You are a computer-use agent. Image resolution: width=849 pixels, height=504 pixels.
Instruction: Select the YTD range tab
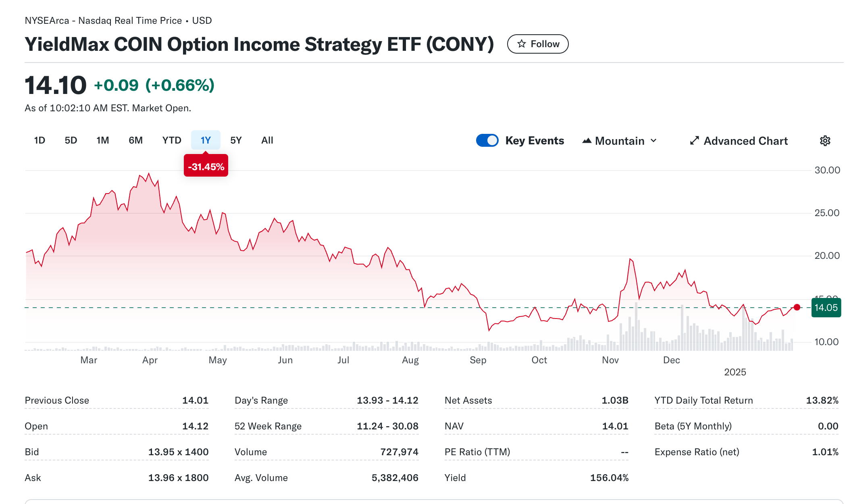tap(172, 140)
